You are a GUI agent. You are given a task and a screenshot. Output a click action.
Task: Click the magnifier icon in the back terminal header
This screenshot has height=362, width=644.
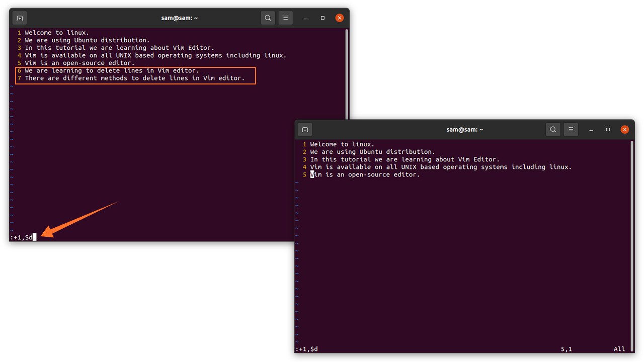[x=267, y=18]
